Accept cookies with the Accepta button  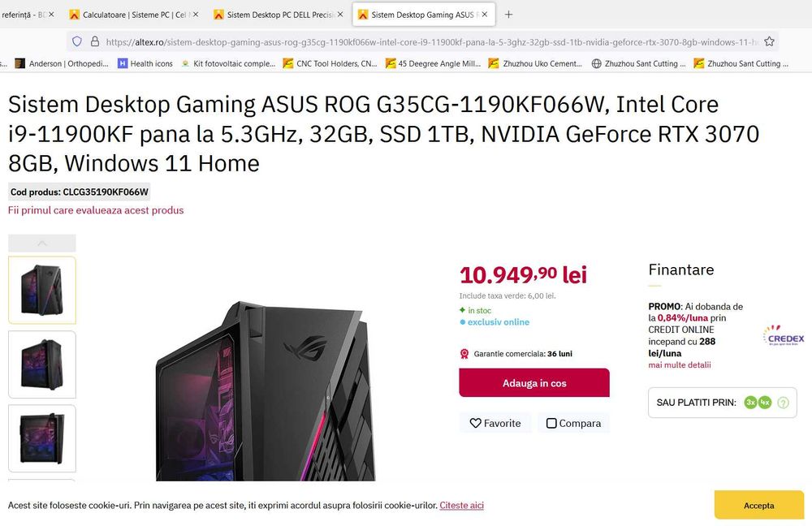coord(758,505)
